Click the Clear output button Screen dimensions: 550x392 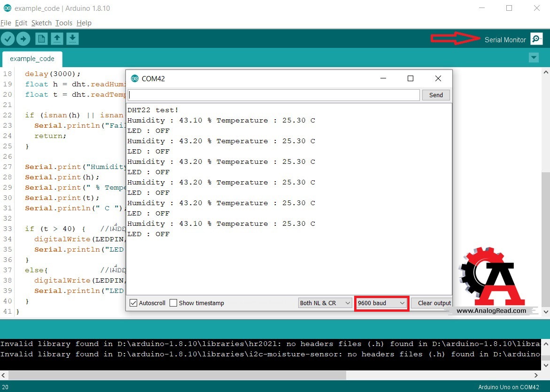pos(432,303)
